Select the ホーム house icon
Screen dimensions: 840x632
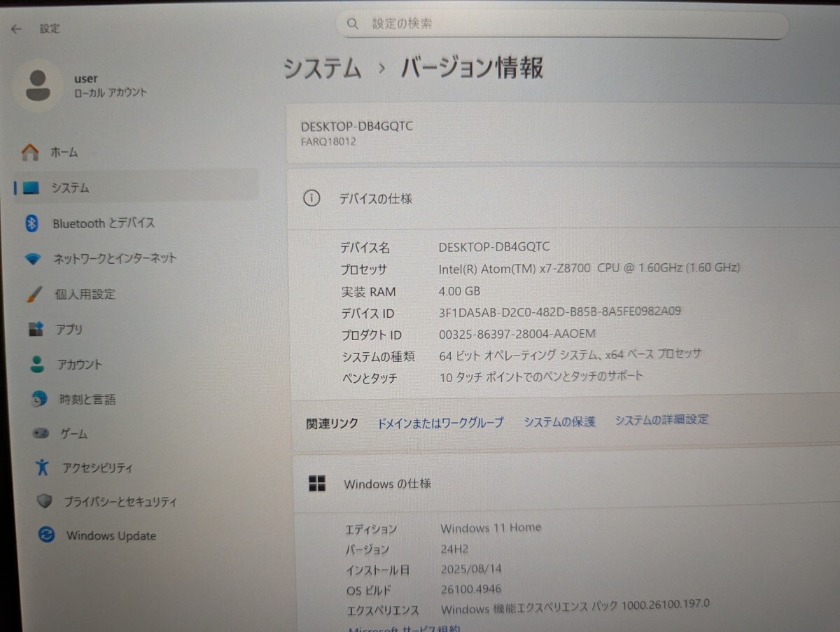(x=30, y=152)
